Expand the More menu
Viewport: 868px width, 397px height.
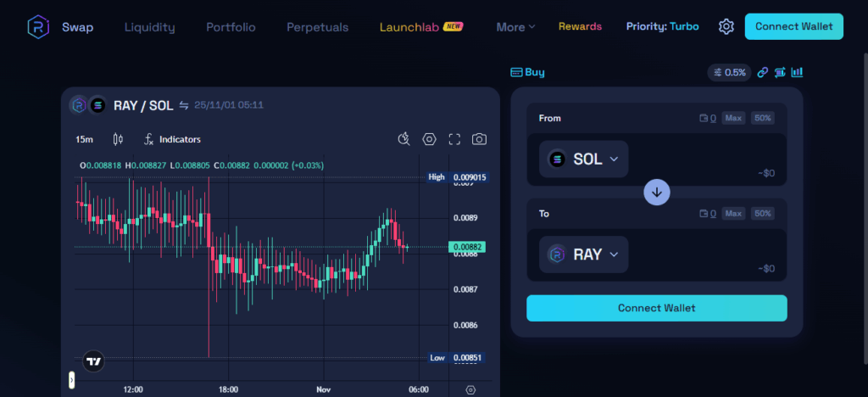point(515,26)
